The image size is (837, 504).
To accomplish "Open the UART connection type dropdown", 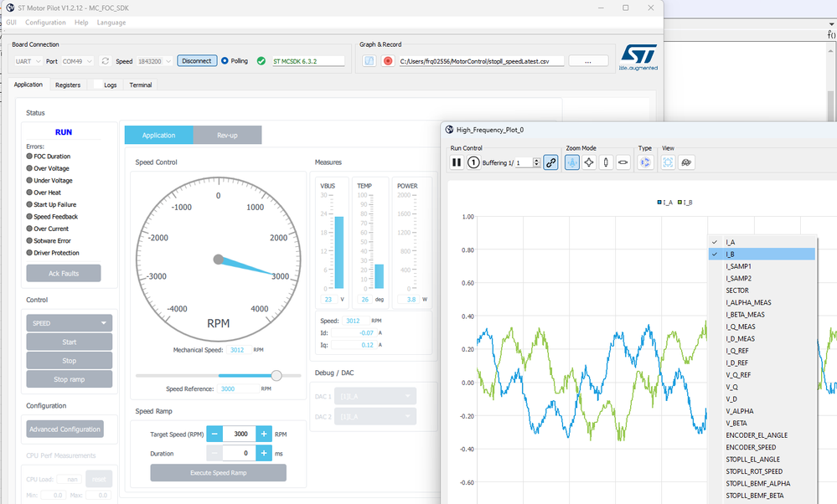I will pos(28,61).
